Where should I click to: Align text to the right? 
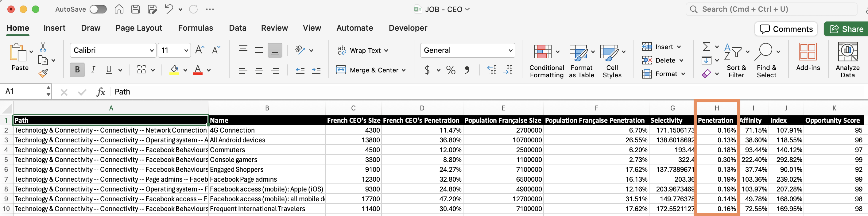coord(275,70)
